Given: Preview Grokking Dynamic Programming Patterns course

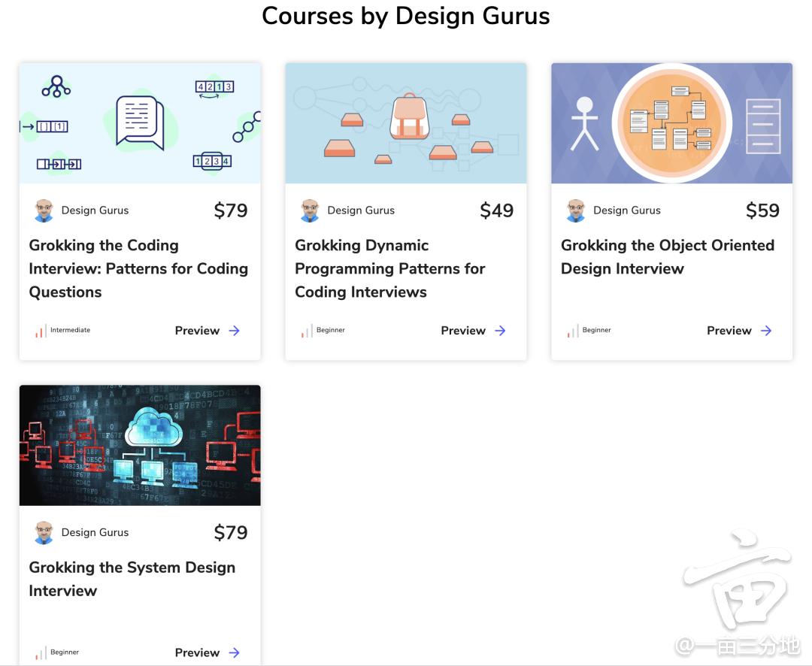Looking at the screenshot, I should (463, 331).
